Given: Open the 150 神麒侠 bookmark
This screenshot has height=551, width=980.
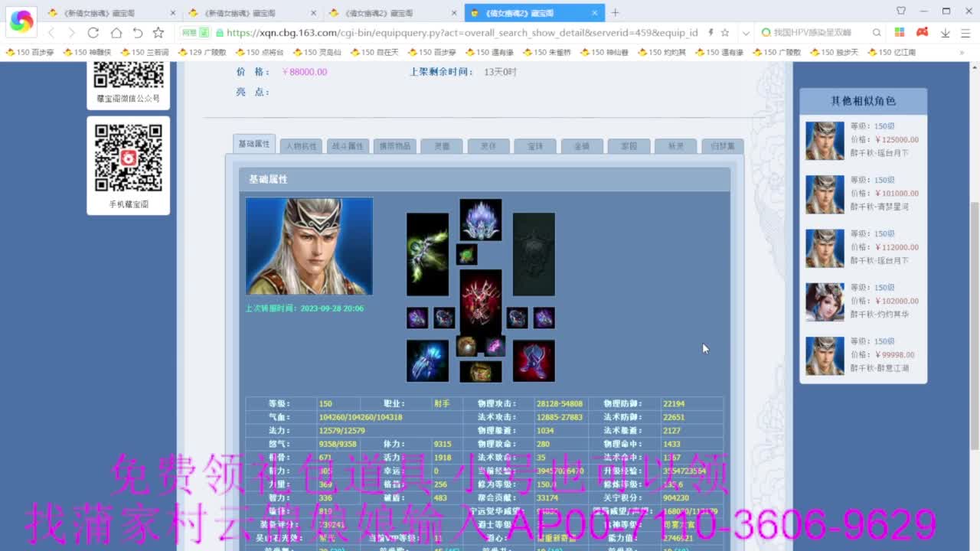Looking at the screenshot, I should pyautogui.click(x=87, y=52).
